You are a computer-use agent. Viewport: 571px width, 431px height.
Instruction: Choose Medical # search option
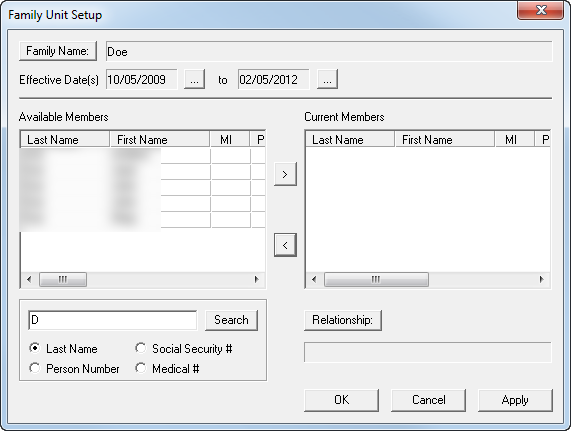pos(141,368)
